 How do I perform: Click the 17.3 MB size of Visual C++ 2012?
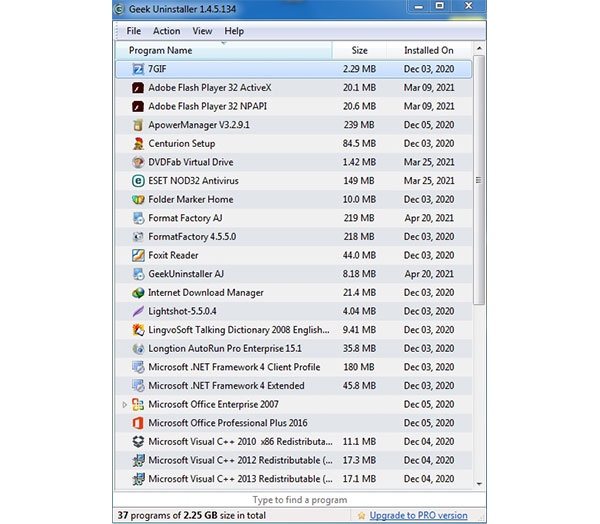[x=359, y=460]
